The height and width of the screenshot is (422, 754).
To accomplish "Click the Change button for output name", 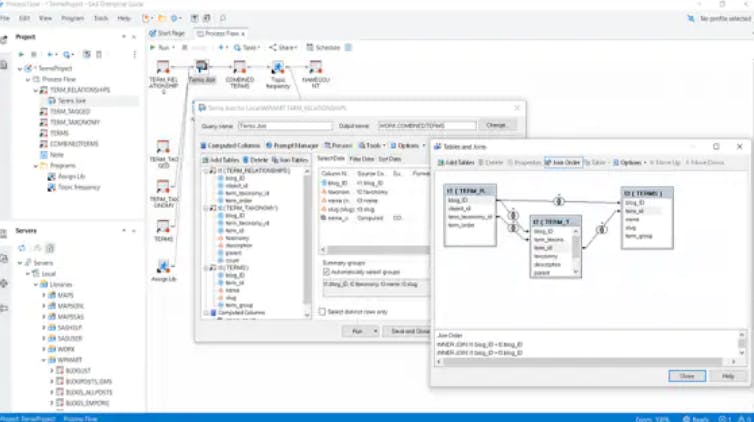I will click(x=496, y=125).
